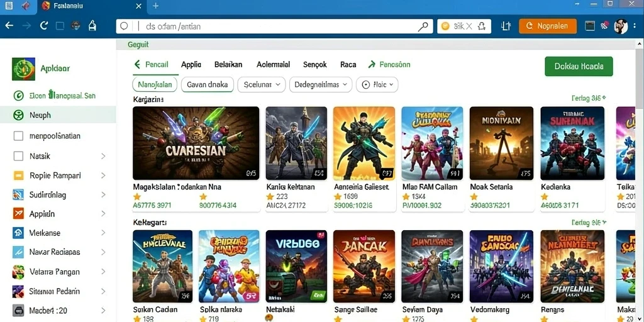The image size is (644, 322).
Task: Open the Fencsönn link with arrow
Action: tap(389, 65)
